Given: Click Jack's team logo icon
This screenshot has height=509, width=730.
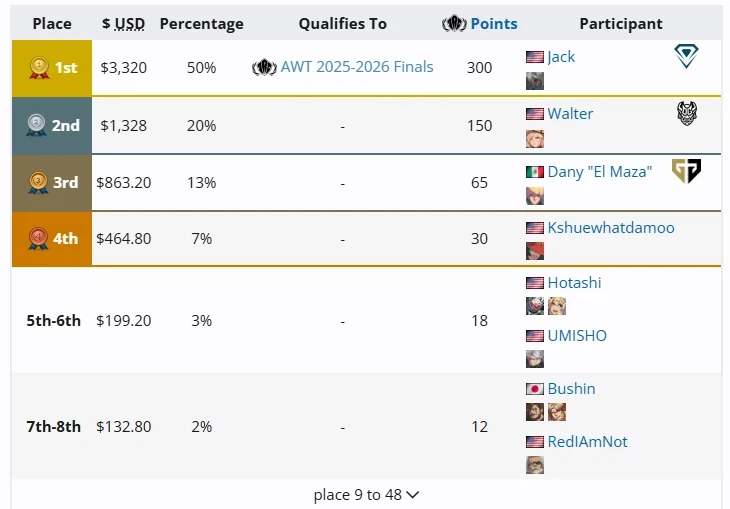Looking at the screenshot, I should pyautogui.click(x=686, y=58).
